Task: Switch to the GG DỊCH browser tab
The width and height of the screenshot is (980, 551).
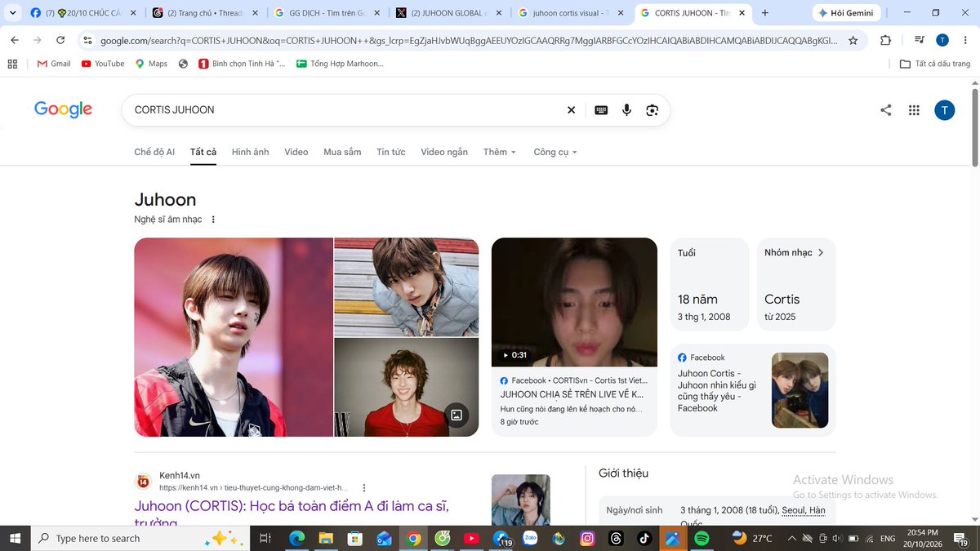Action: [327, 13]
